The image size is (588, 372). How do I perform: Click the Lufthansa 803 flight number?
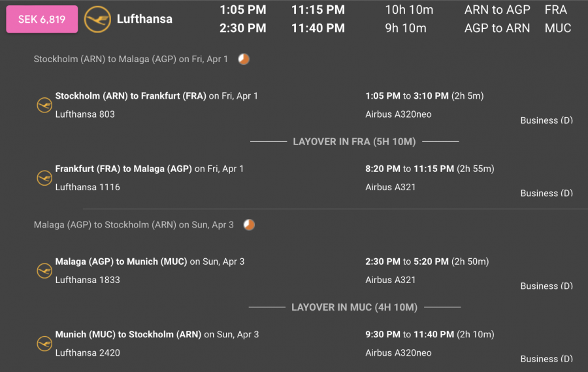(x=85, y=114)
